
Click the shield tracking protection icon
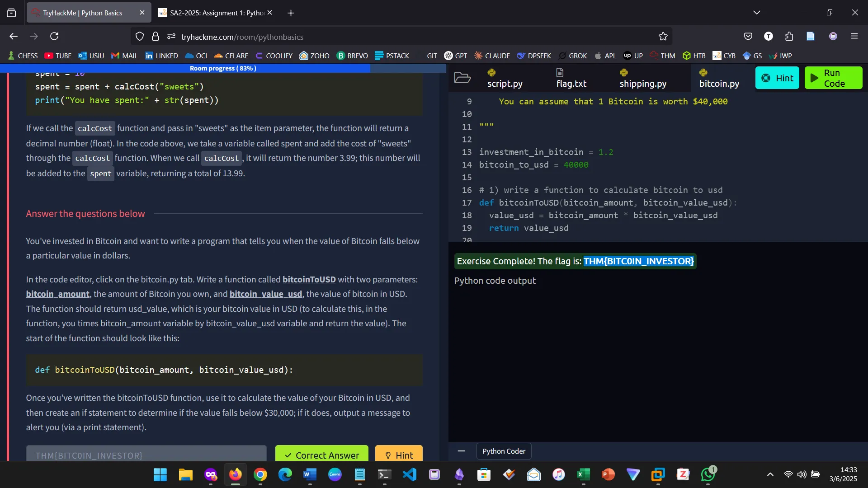(x=140, y=37)
